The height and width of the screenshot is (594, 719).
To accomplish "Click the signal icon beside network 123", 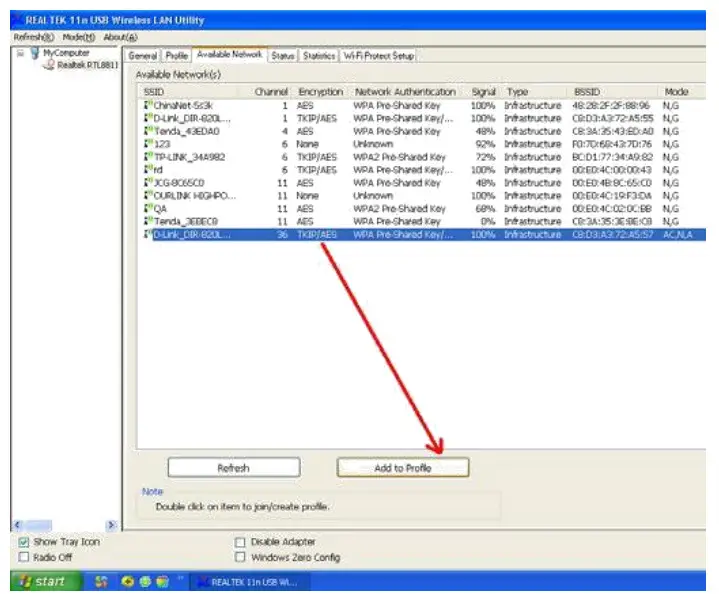I will point(148,144).
